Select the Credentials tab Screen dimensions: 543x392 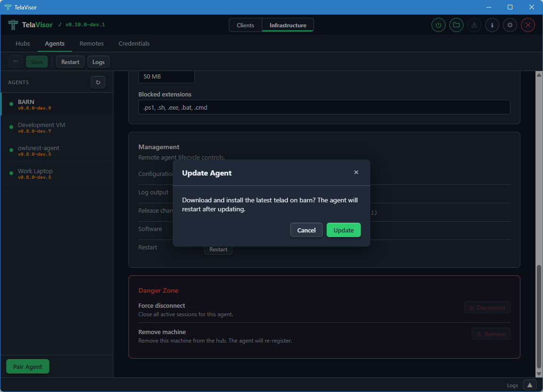(134, 43)
